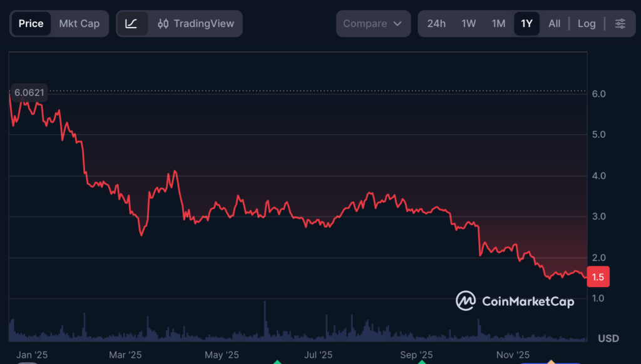
Task: Click the TradingView candlestick icon
Action: 163,24
